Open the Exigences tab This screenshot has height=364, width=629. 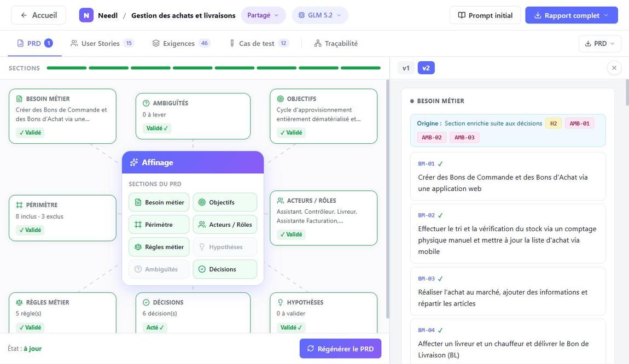(181, 43)
